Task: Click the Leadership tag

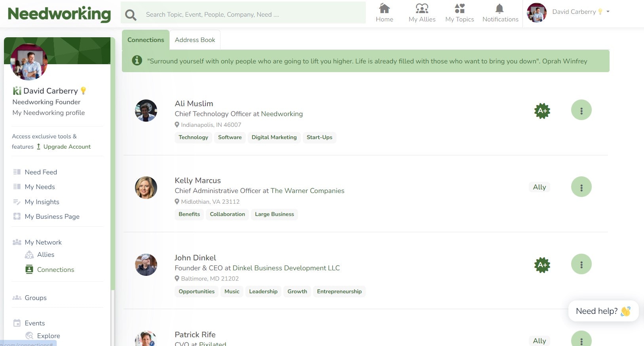Action: [263, 292]
